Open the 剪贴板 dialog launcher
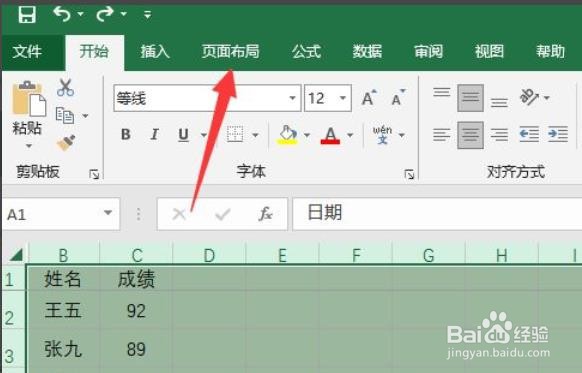Viewport: 582px width, 373px height. pyautogui.click(x=94, y=174)
